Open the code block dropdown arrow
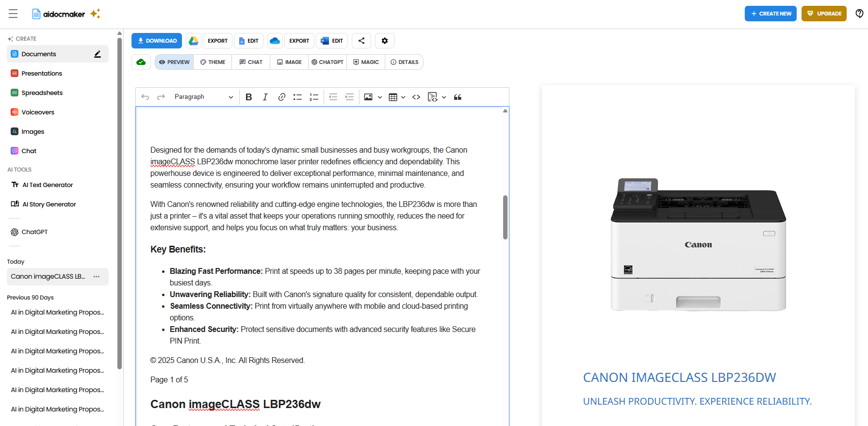This screenshot has width=868, height=426. 444,97
